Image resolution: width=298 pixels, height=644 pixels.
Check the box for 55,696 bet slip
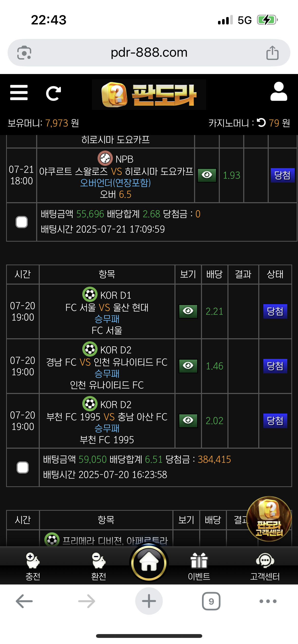point(22,222)
